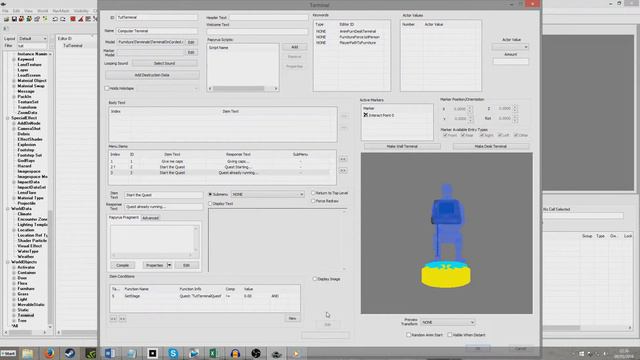Click New under Item Conditions
Screen dimensions: 640x360
point(292,318)
